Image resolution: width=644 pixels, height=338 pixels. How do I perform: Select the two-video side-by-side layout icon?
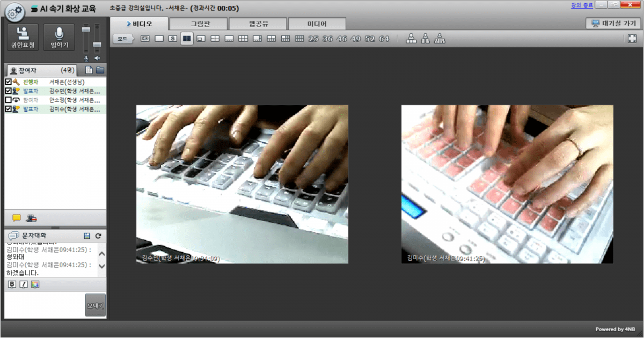pos(187,39)
